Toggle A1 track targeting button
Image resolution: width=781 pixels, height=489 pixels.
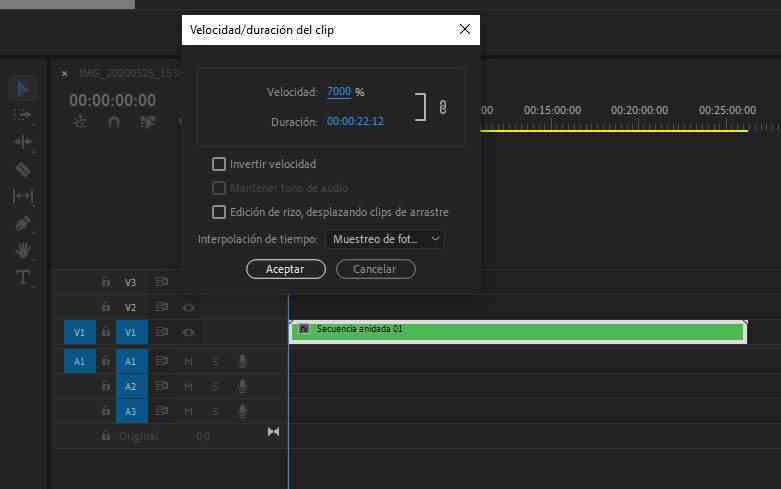tap(131, 361)
